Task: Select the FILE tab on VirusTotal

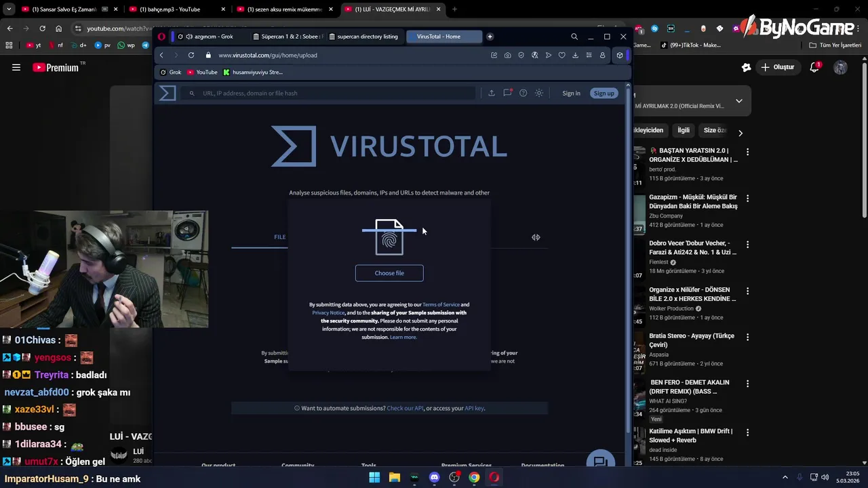Action: point(279,237)
